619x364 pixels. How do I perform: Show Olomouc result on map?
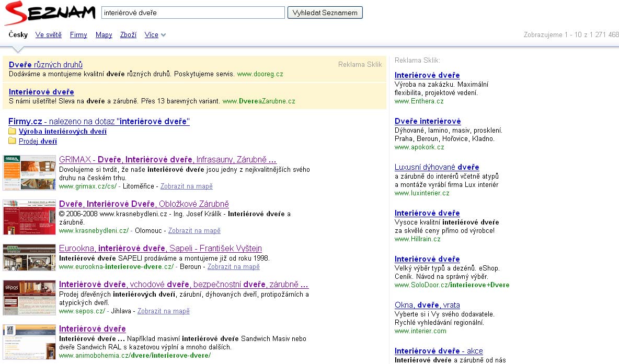pos(194,231)
